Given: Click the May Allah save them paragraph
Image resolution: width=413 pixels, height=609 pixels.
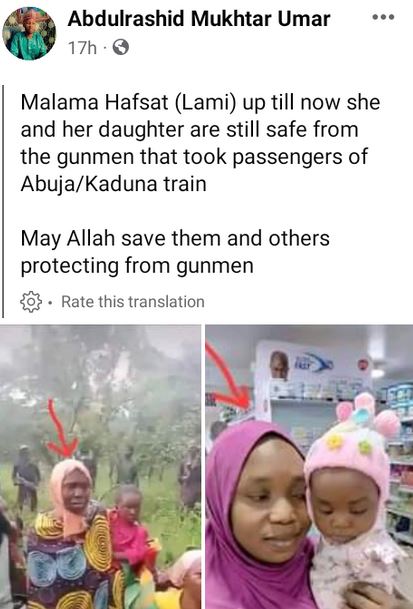Looking at the screenshot, I should tap(175, 252).
